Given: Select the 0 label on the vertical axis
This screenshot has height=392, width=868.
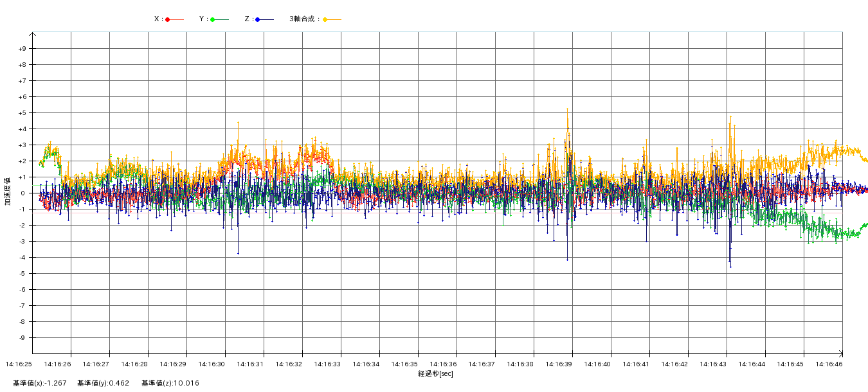Looking at the screenshot, I should pos(23,193).
